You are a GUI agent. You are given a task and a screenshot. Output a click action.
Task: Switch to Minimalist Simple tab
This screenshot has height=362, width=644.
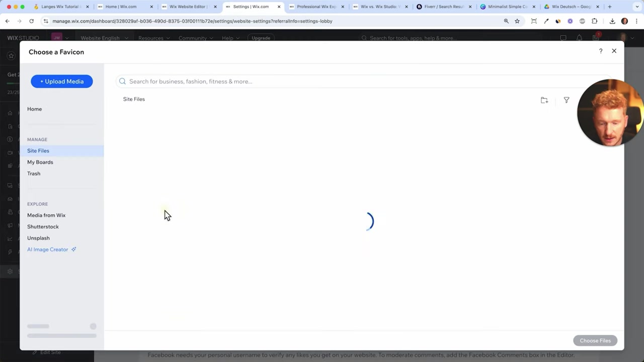tap(507, 7)
